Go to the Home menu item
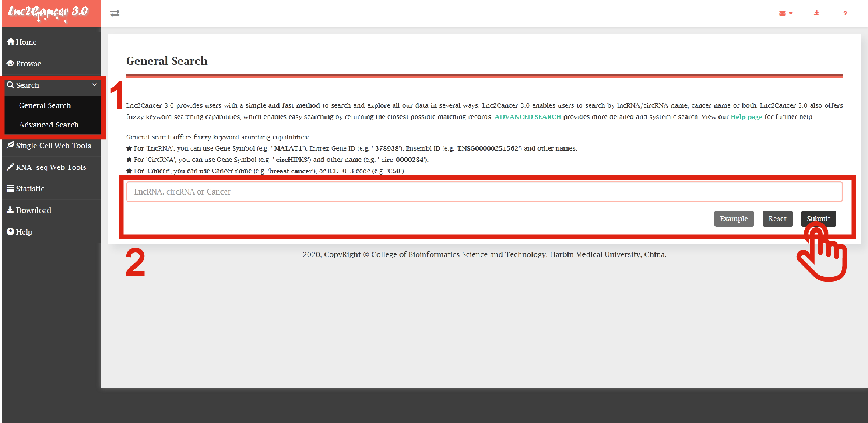 26,42
